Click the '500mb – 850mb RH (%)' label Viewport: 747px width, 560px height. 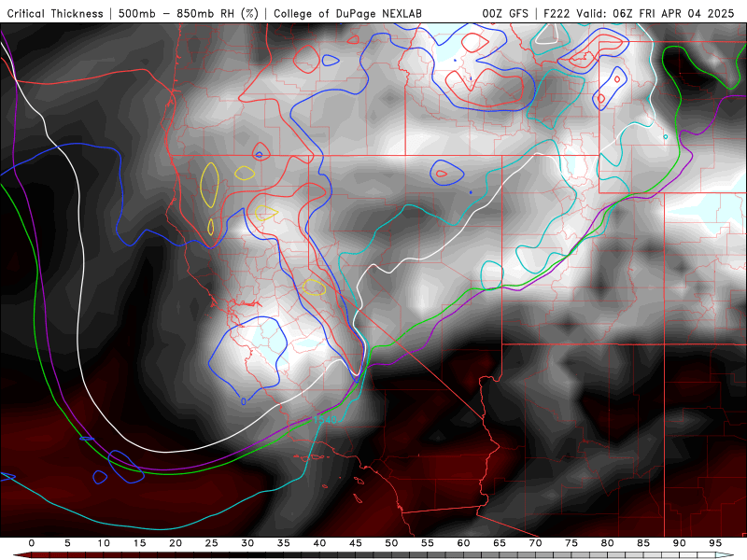point(189,14)
